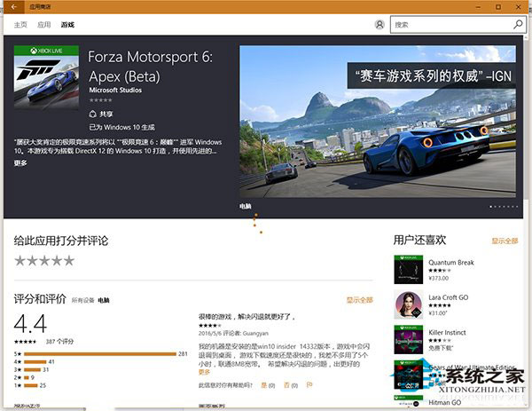Click the 电脑 label below screenshot
This screenshot has width=532, height=411.
(246, 206)
